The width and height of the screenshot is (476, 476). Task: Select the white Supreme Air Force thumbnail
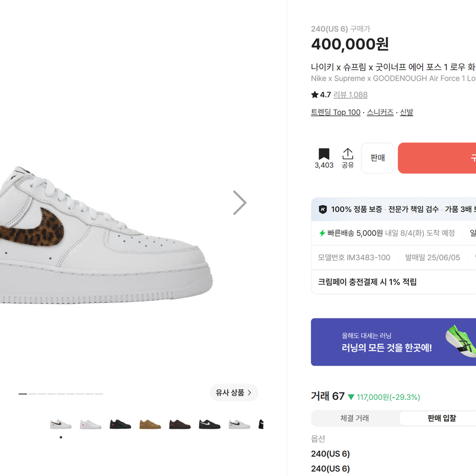pyautogui.click(x=90, y=424)
